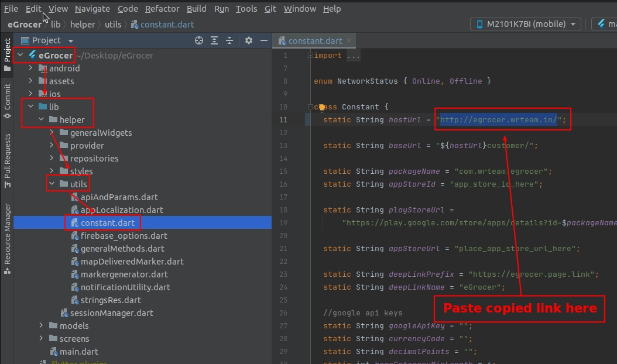Expand the styles folder
The image size is (617, 364).
pos(52,171)
